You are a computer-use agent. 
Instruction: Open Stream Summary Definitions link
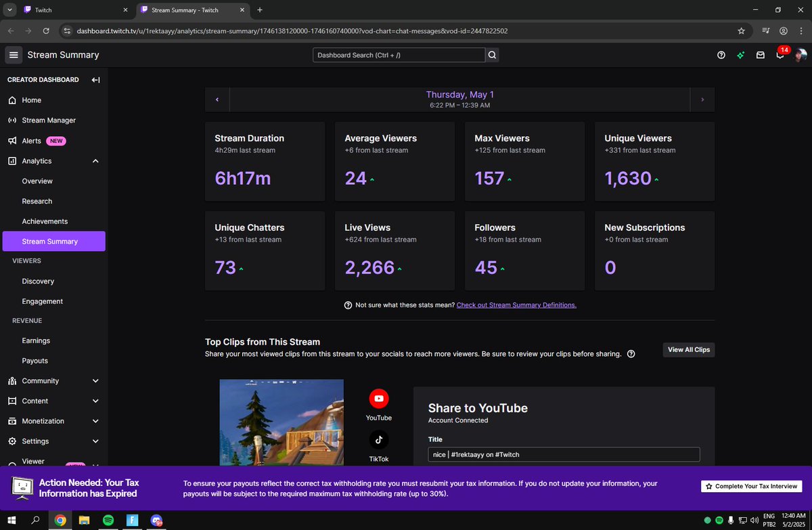516,305
